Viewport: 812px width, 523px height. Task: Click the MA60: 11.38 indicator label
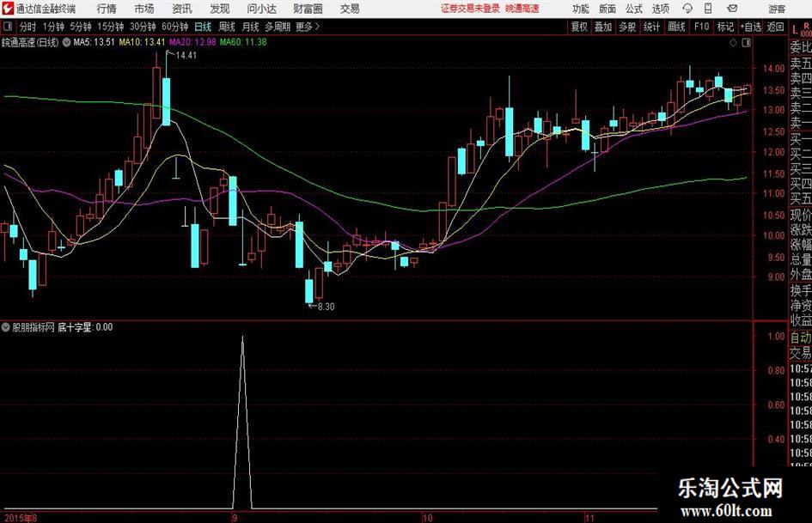click(243, 42)
